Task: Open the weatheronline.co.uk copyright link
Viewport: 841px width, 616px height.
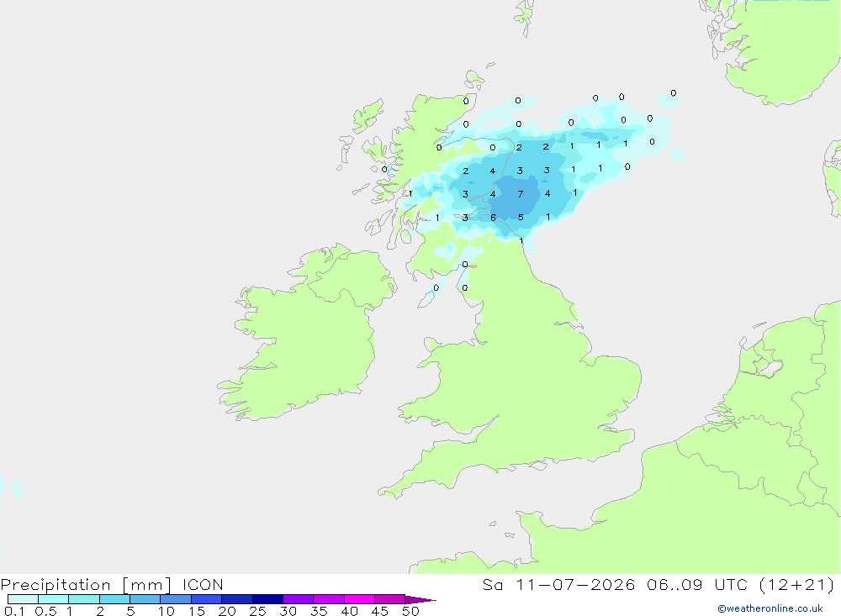Action: 770,608
